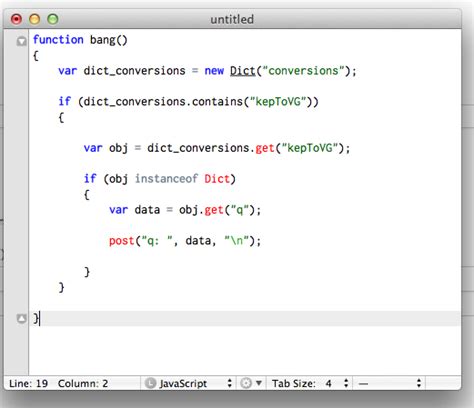Click the Column: 2 status text

point(83,384)
